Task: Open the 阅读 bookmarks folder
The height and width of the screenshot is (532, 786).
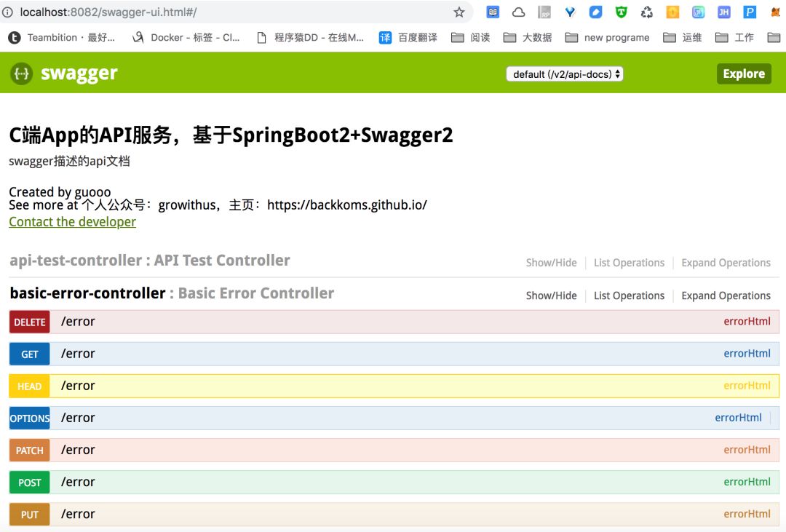Action: (470, 38)
